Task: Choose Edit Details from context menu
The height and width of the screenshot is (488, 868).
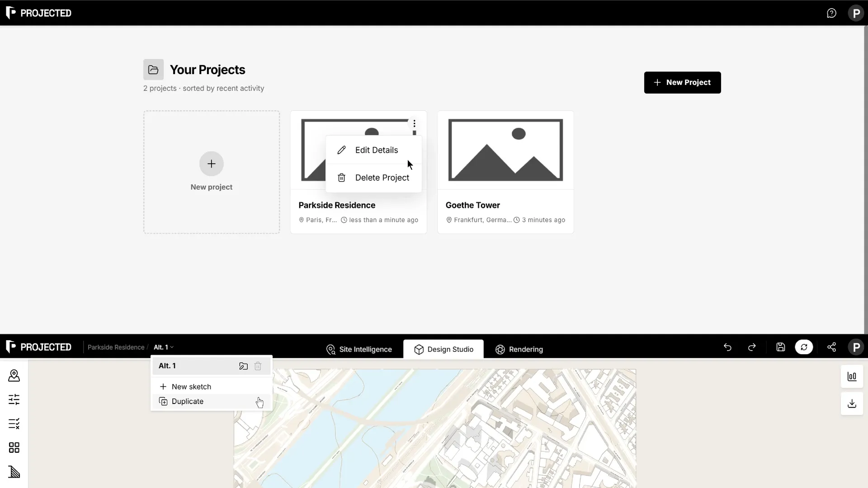Action: click(x=373, y=150)
